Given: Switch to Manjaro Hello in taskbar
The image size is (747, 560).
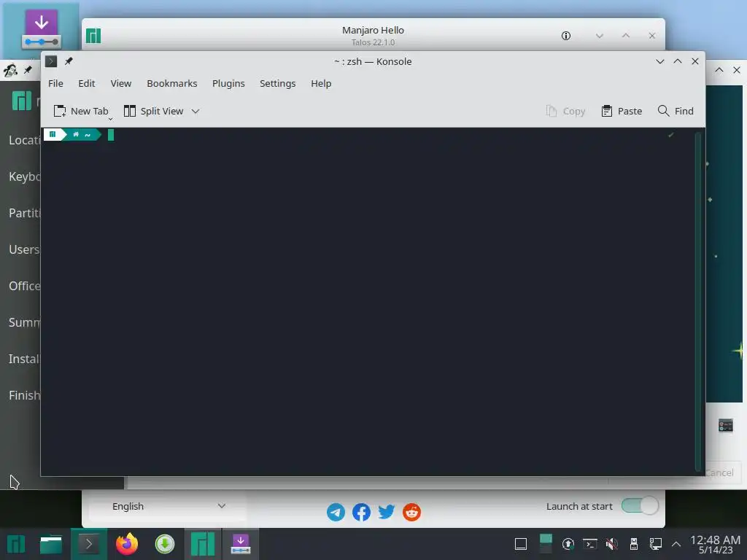Looking at the screenshot, I should click(203, 544).
